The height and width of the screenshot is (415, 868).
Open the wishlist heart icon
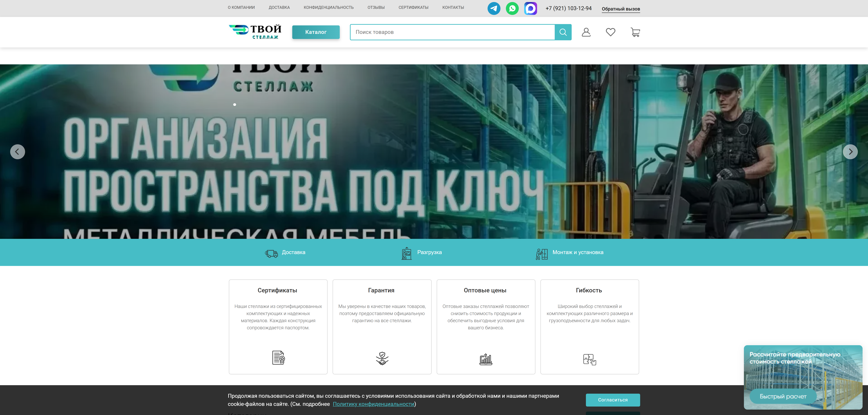coord(610,32)
